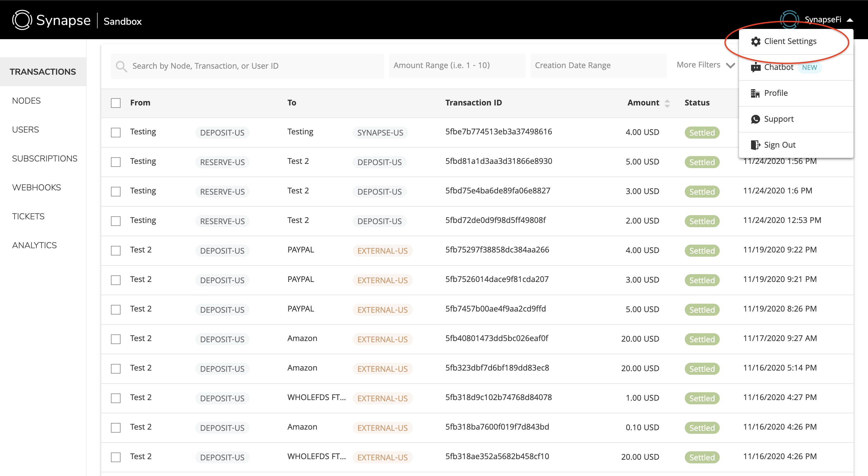Check the row for transaction 5fb7526014dace9f81cda207
This screenshot has width=868, height=476.
pos(115,280)
